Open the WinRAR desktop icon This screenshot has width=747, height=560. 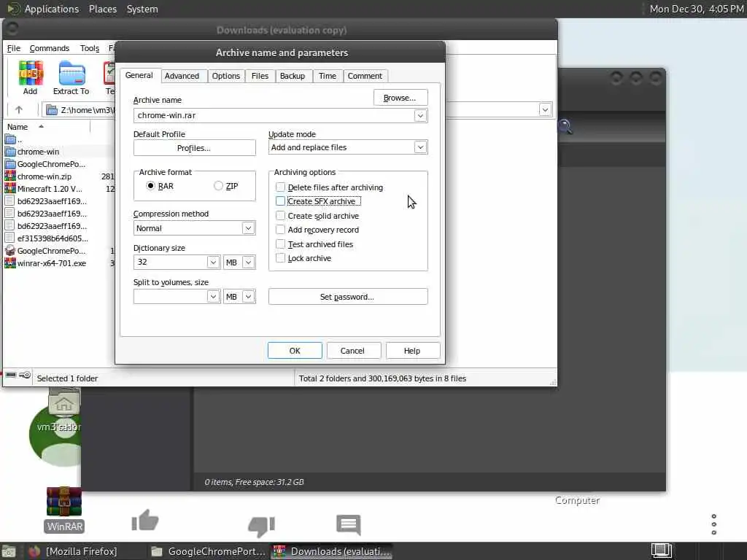(x=64, y=509)
